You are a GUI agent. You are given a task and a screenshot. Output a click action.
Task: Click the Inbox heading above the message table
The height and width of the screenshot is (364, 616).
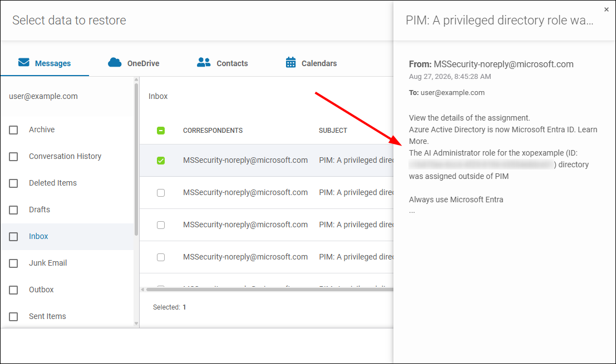click(x=158, y=96)
